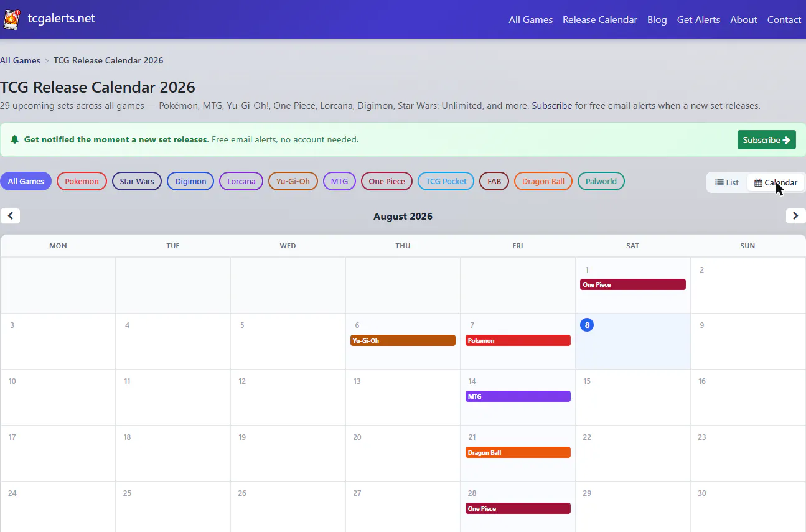Click the date number 25

click(x=127, y=493)
